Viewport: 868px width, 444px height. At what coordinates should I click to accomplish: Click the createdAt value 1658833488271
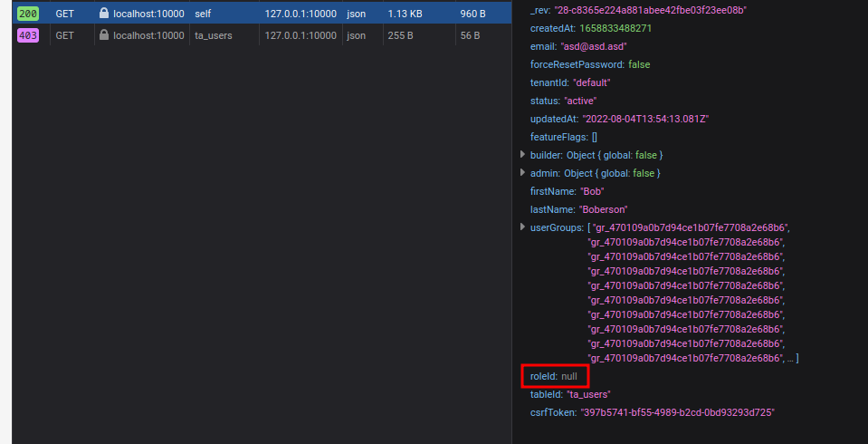615,28
